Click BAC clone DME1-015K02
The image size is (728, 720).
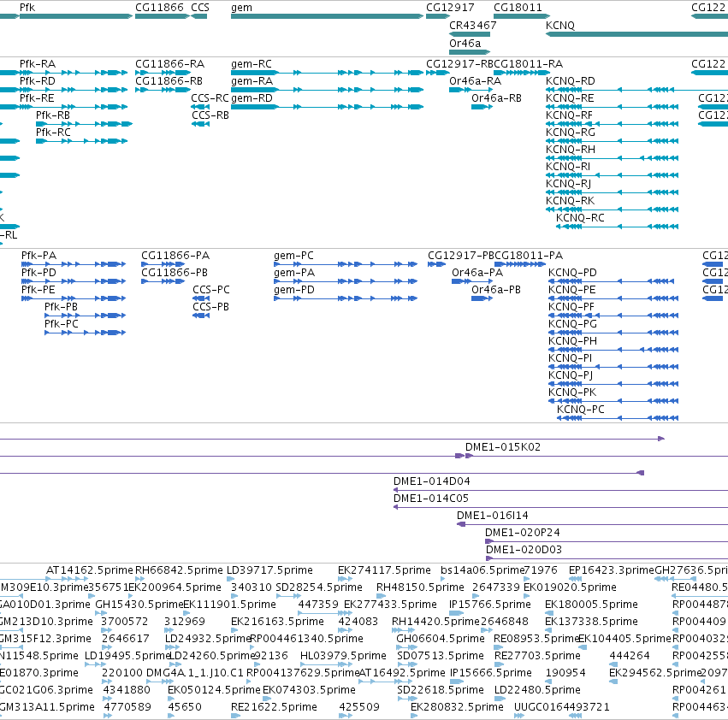(x=503, y=446)
